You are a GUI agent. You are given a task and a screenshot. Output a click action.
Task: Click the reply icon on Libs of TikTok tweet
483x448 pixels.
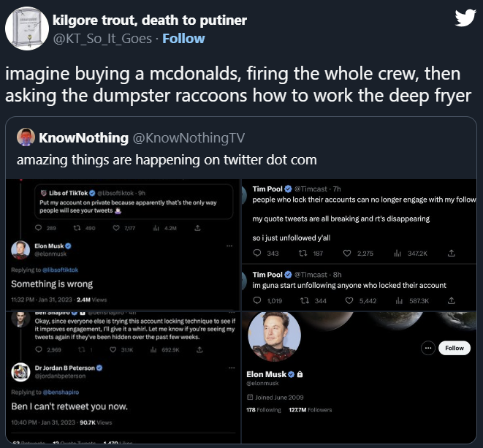pyautogui.click(x=39, y=228)
